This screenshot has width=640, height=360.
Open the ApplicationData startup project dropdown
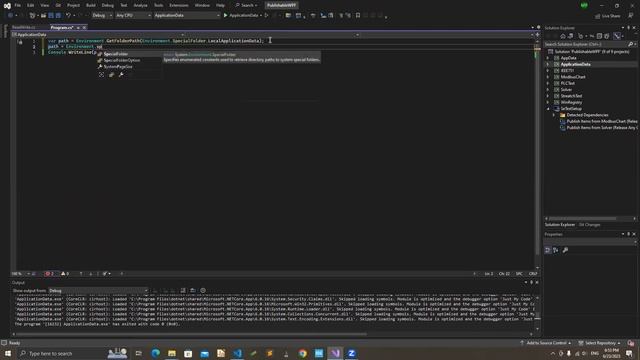(x=187, y=16)
